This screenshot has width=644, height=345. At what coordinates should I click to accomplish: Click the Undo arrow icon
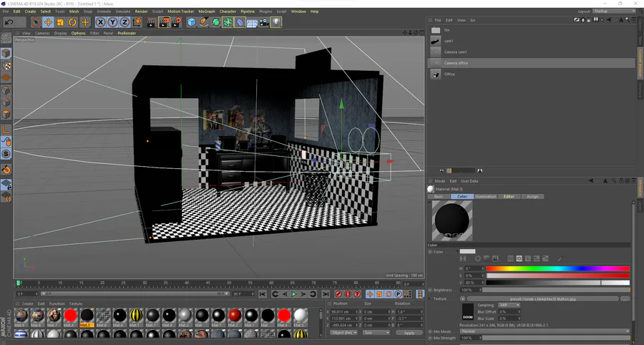click(x=9, y=22)
